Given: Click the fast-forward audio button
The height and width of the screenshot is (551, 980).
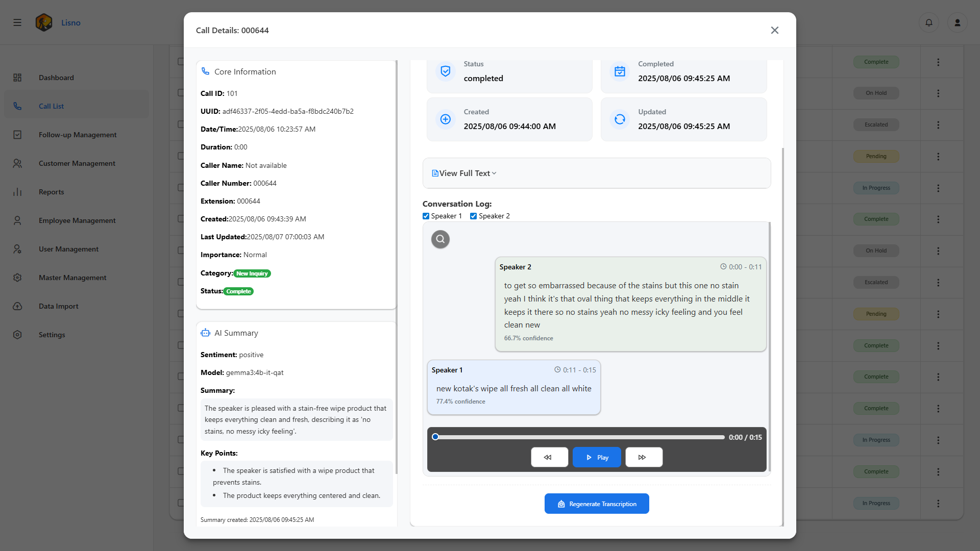Looking at the screenshot, I should pyautogui.click(x=643, y=457).
